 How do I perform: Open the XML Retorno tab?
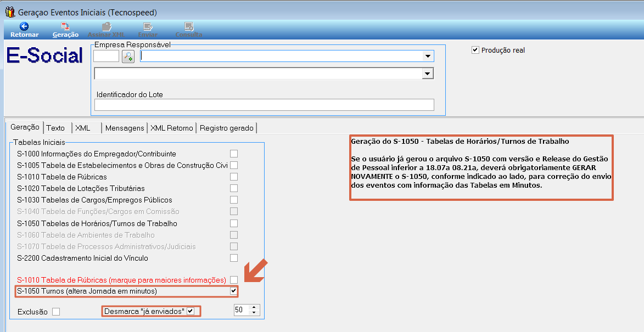pyautogui.click(x=172, y=128)
